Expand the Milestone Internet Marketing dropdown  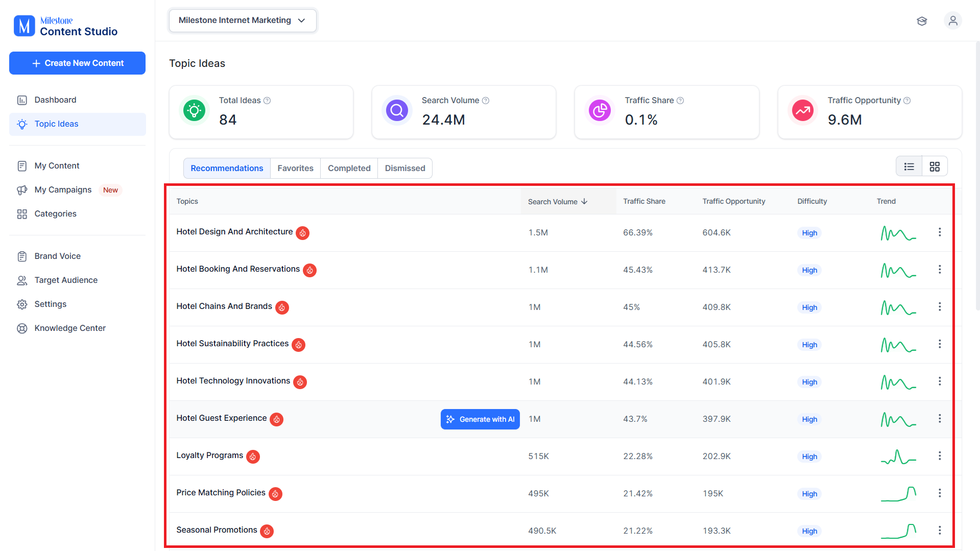[243, 20]
